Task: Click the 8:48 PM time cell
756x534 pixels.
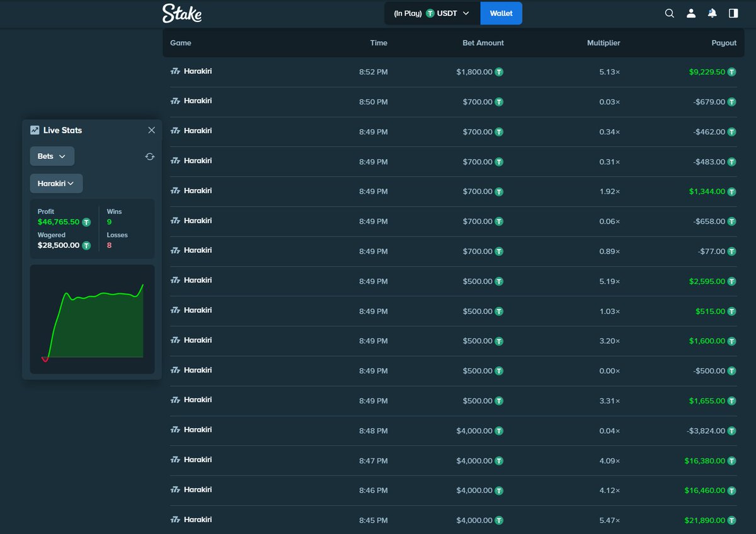Action: [374, 431]
